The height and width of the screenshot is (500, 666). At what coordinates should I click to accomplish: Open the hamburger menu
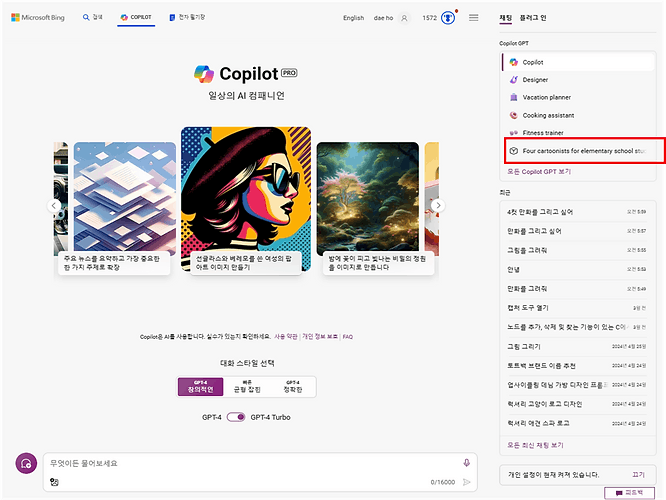tap(474, 17)
